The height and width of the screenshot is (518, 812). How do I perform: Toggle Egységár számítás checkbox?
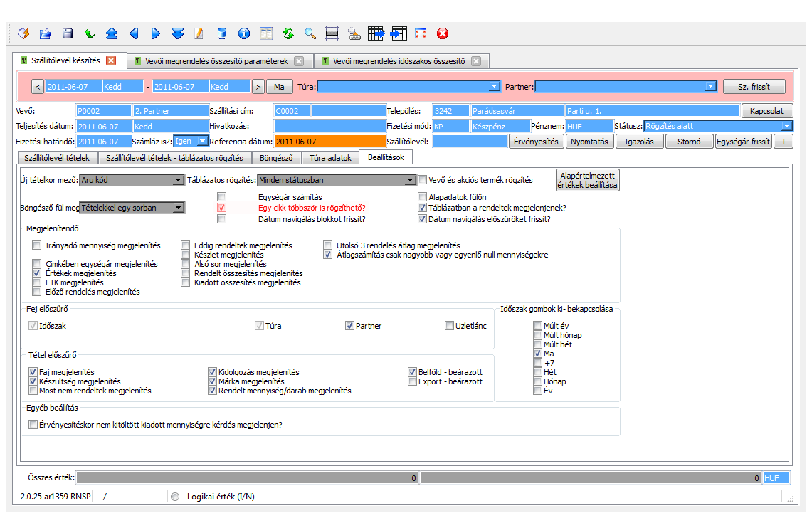(x=221, y=197)
